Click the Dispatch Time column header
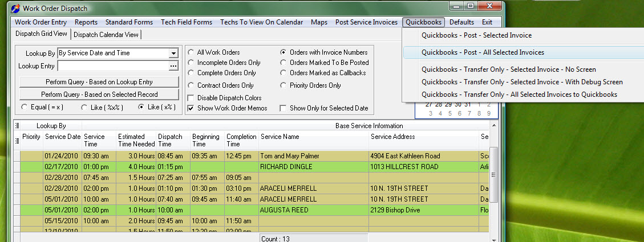644x242 pixels. coord(173,140)
